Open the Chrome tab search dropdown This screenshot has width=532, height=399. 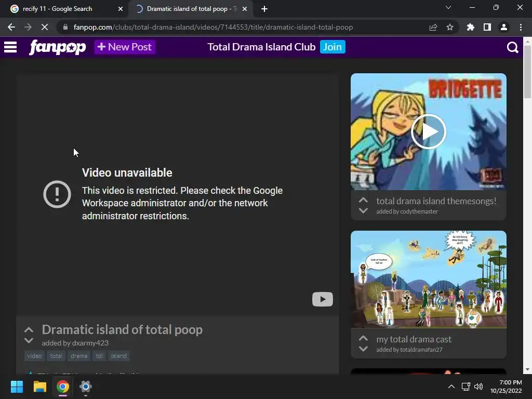[448, 7]
